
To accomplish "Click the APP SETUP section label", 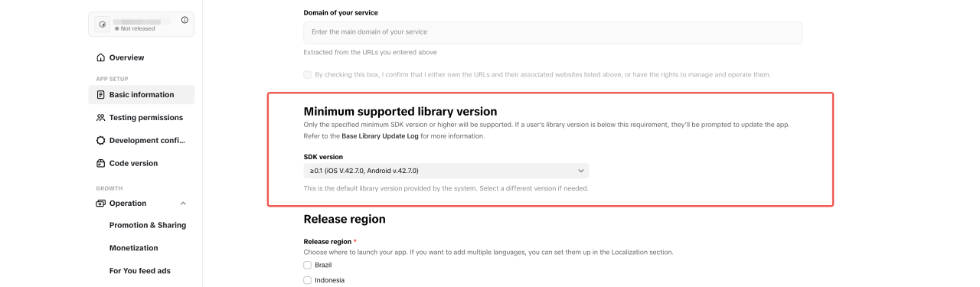I will (x=112, y=79).
